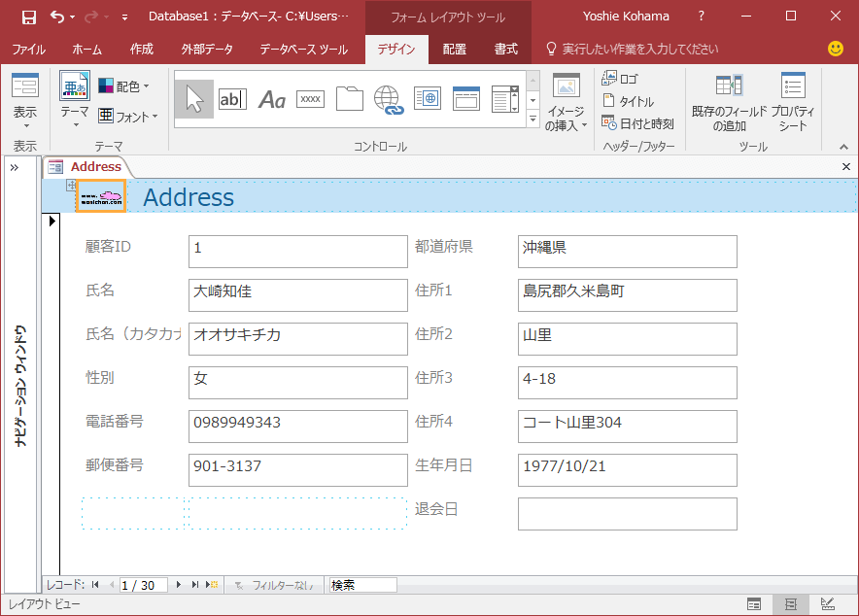The height and width of the screenshot is (616, 859).
Task: Select the Tab Control icon
Action: (x=350, y=99)
